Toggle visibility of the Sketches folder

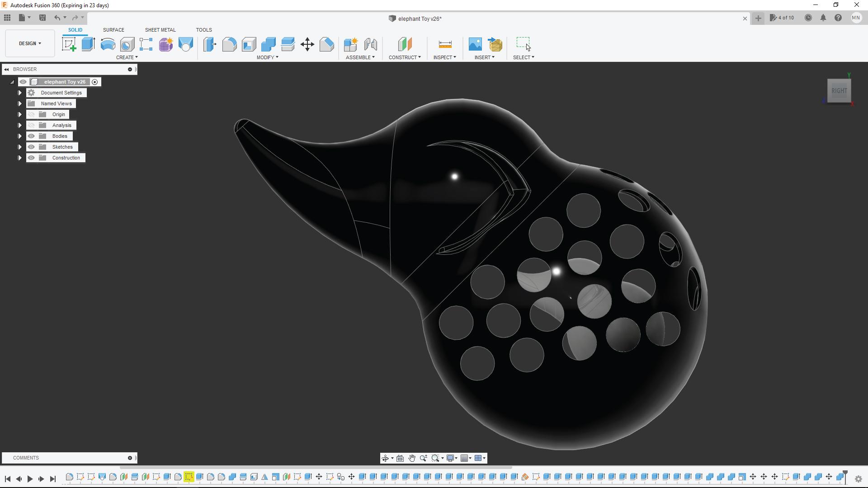[x=31, y=146]
